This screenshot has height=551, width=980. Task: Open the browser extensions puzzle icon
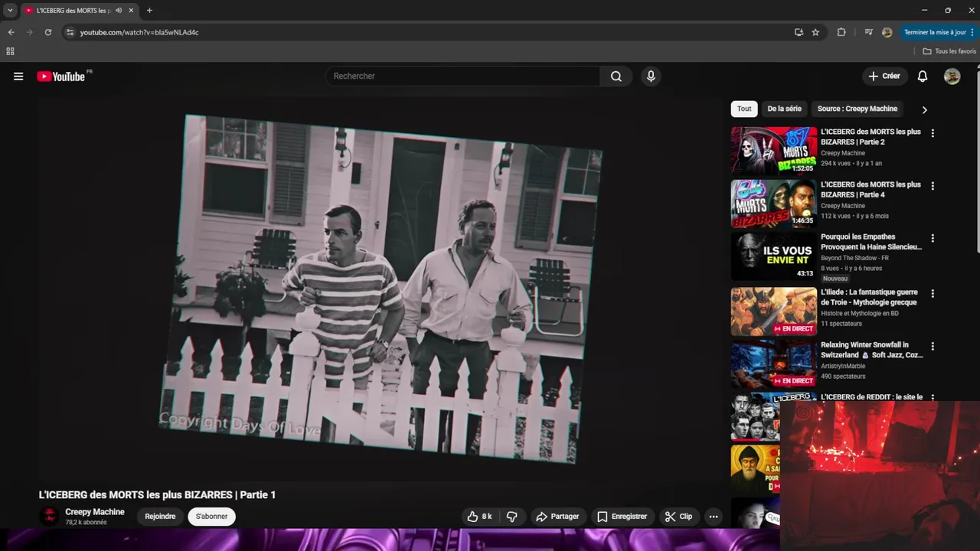pos(841,32)
